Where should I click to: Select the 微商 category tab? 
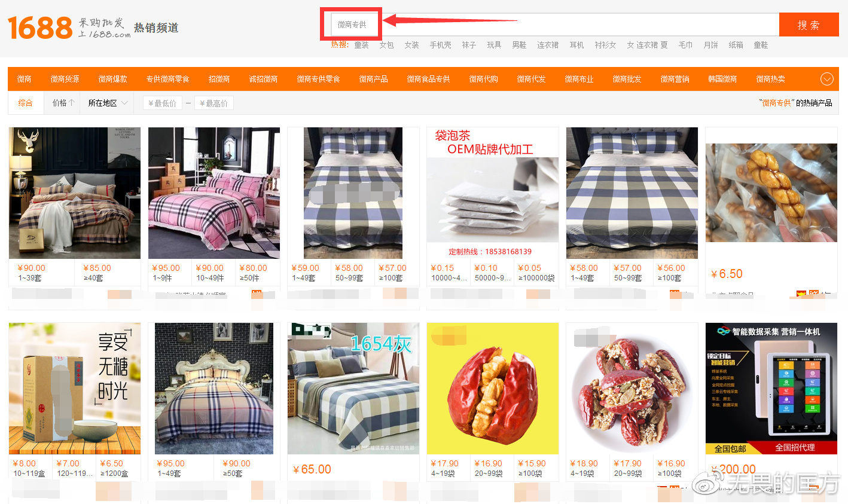tap(24, 78)
